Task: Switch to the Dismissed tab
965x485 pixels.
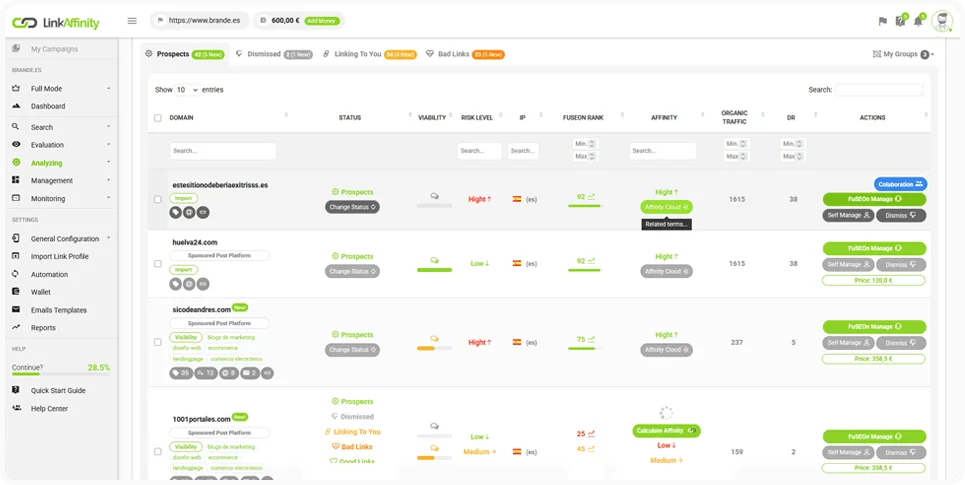Action: pyautogui.click(x=264, y=54)
